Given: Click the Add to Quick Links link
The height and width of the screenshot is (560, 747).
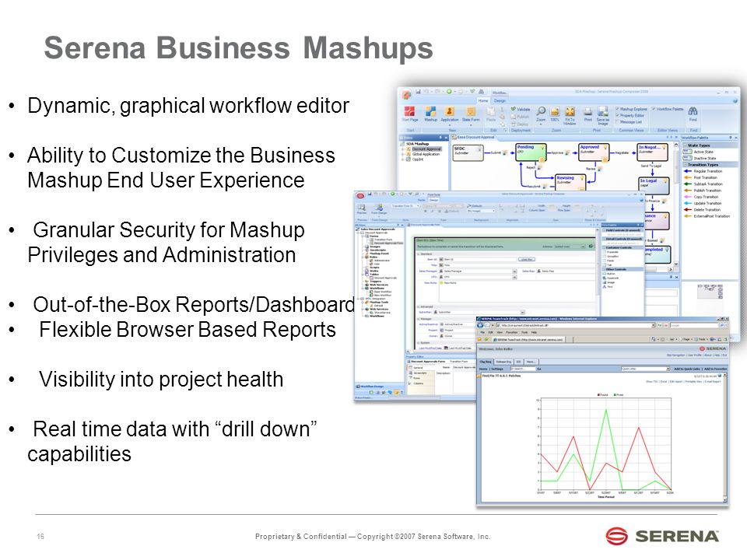Looking at the screenshot, I should tap(687, 369).
